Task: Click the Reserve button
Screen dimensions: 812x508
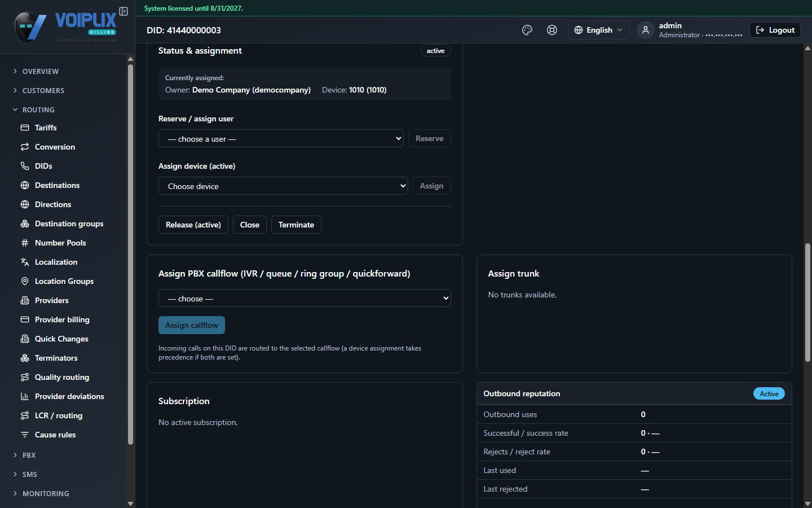Action: [x=430, y=138]
